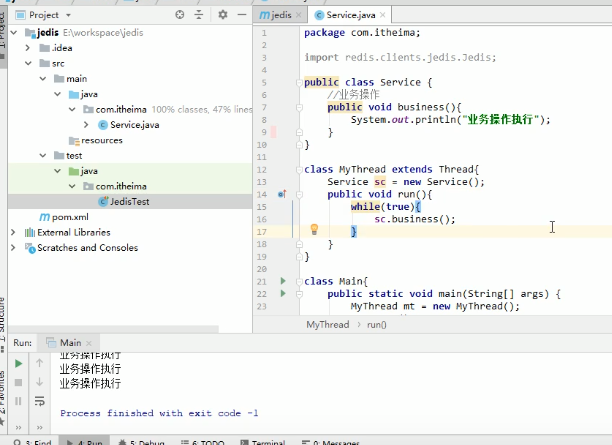This screenshot has height=445, width=612.
Task: Collapse the test java folder
Action: (57, 171)
